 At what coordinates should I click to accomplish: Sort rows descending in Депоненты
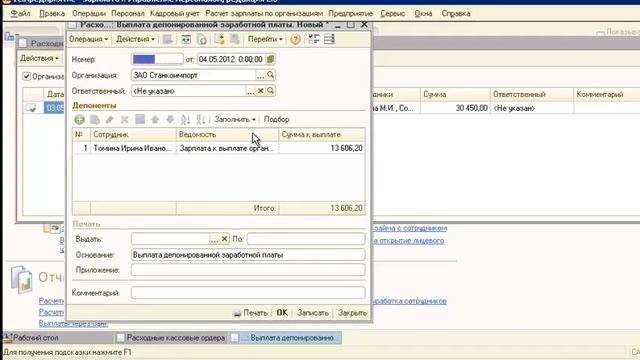pyautogui.click(x=200, y=120)
